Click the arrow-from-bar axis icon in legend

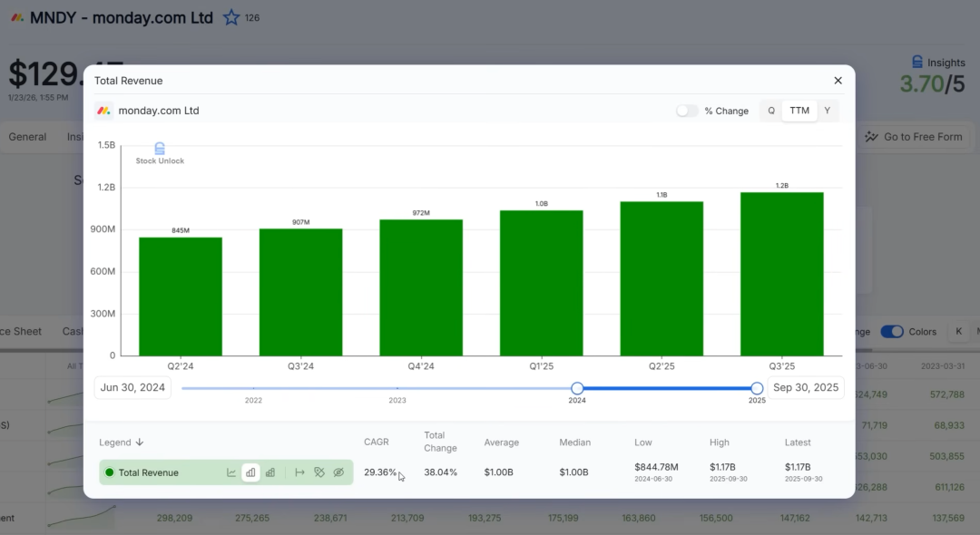click(299, 472)
